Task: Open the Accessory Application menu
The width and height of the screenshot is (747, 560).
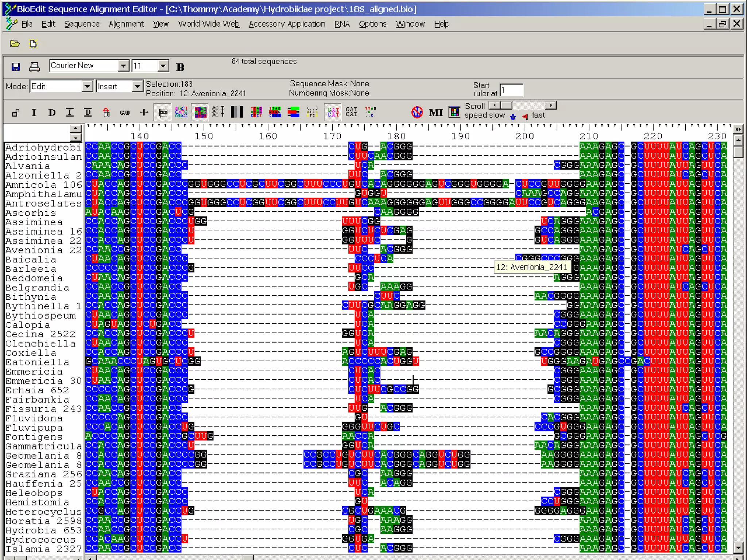Action: click(287, 24)
